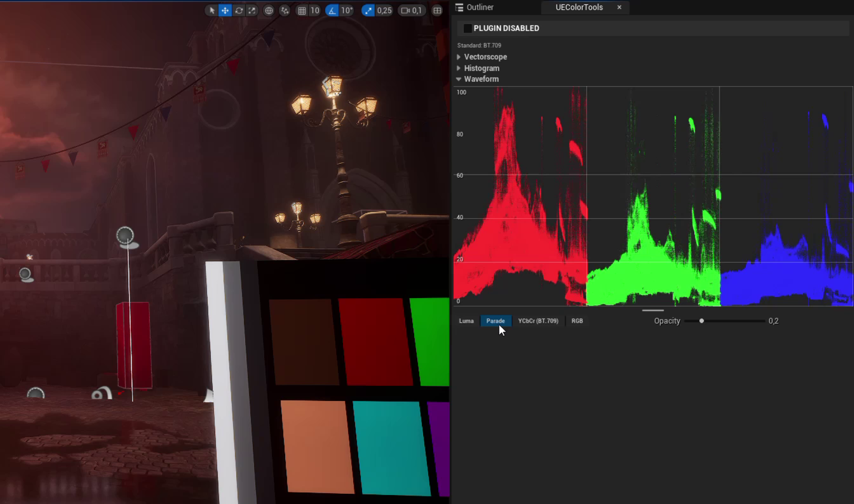
Task: Open the rotation snap value 10° dropdown
Action: [347, 10]
